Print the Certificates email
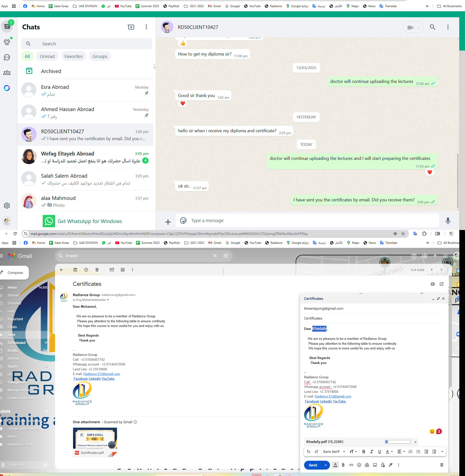The width and height of the screenshot is (465, 476). pos(432,284)
